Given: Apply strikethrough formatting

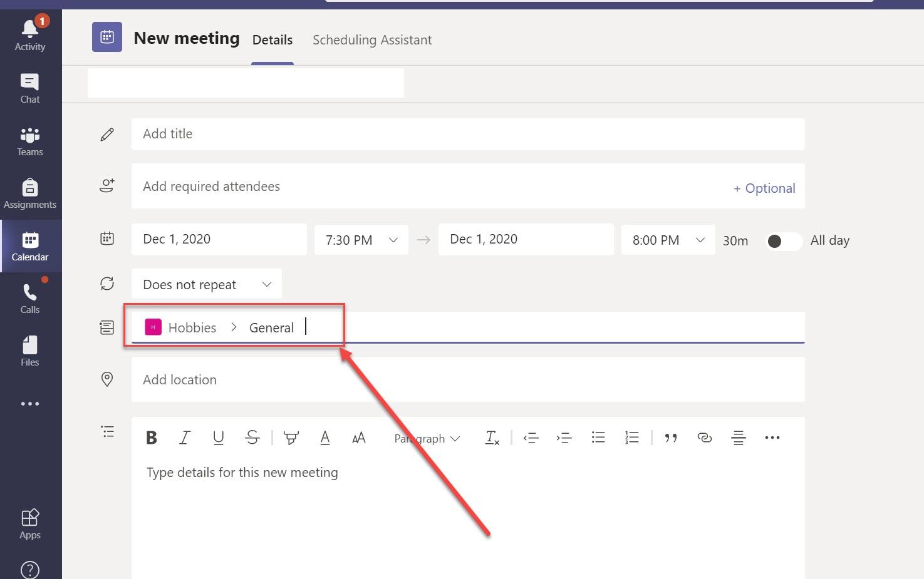Looking at the screenshot, I should (252, 438).
